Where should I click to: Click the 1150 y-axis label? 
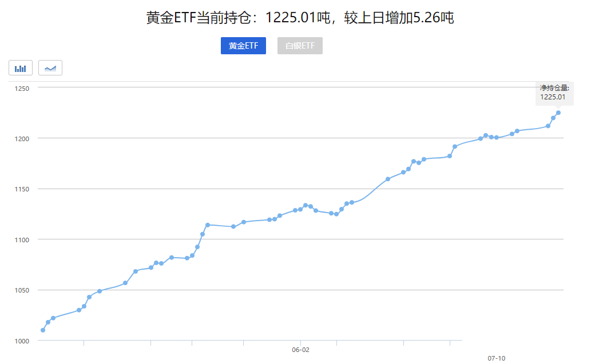(x=22, y=189)
